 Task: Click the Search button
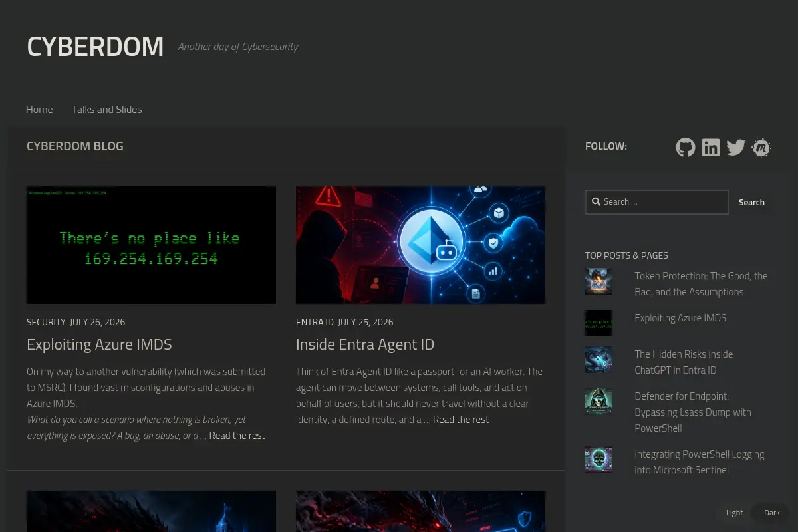[x=751, y=202]
